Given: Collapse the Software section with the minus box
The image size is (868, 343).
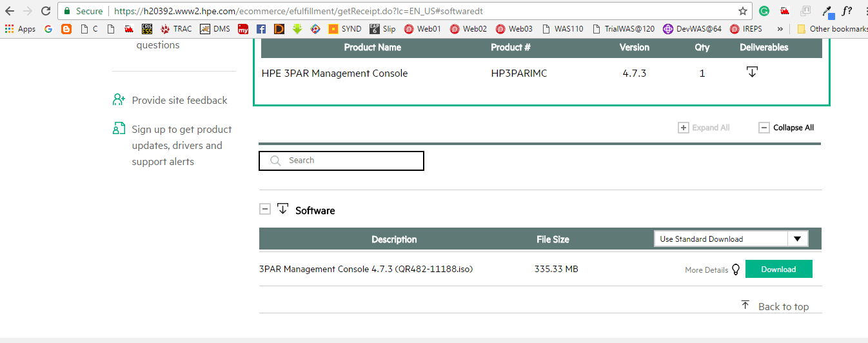Looking at the screenshot, I should coord(265,209).
